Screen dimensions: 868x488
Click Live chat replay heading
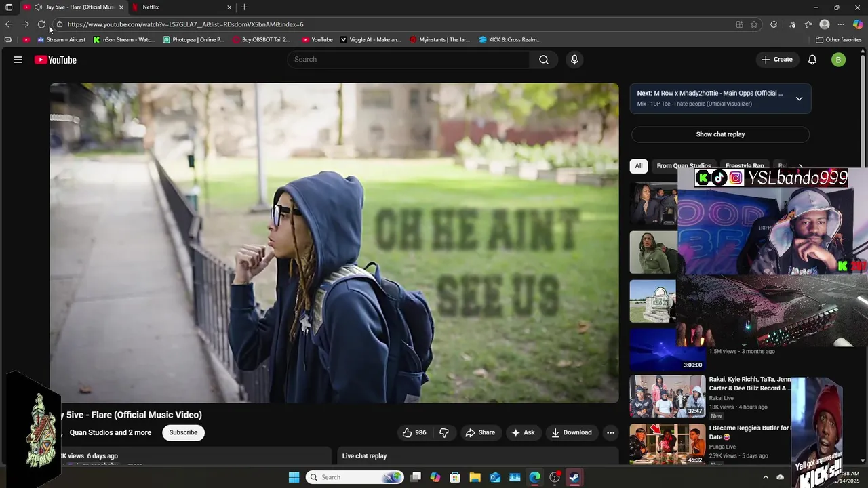tap(364, 456)
